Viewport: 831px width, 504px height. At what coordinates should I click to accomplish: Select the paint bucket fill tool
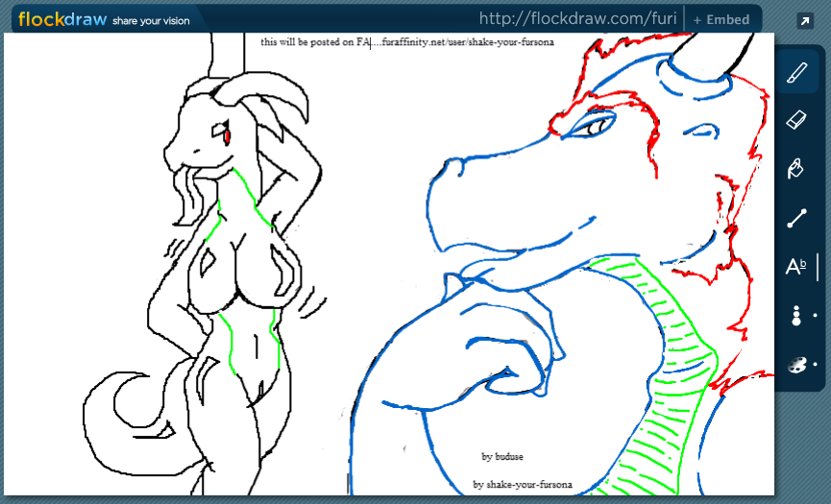[x=796, y=168]
